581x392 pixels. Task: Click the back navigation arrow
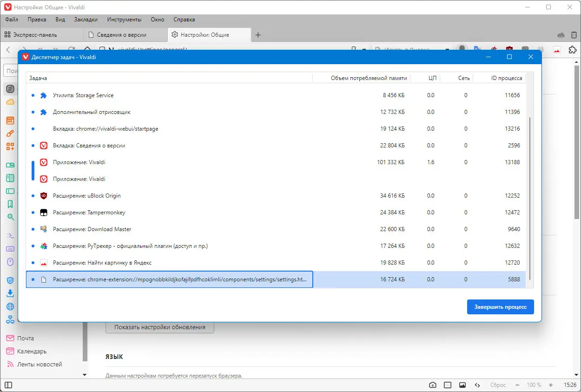[8, 49]
